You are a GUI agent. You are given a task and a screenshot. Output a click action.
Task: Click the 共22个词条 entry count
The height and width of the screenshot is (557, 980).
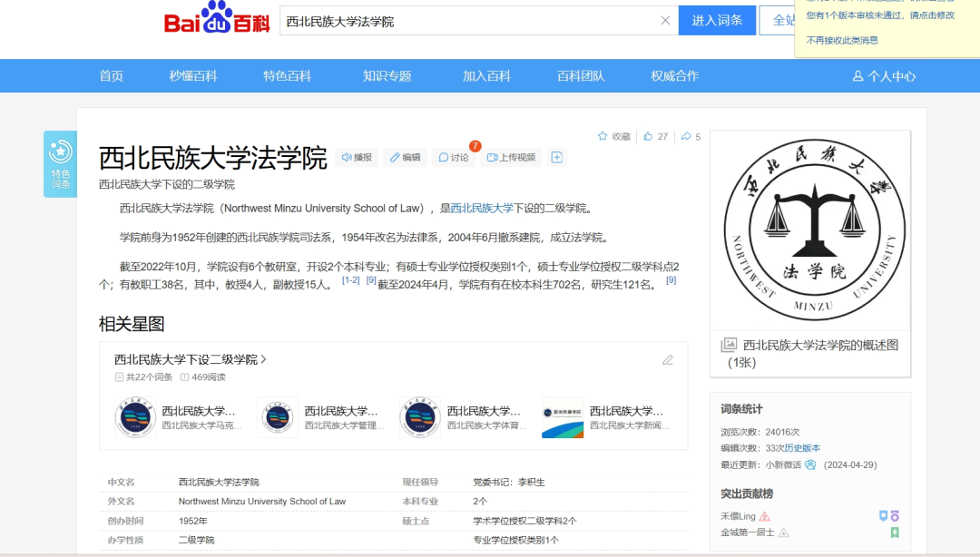tap(144, 377)
